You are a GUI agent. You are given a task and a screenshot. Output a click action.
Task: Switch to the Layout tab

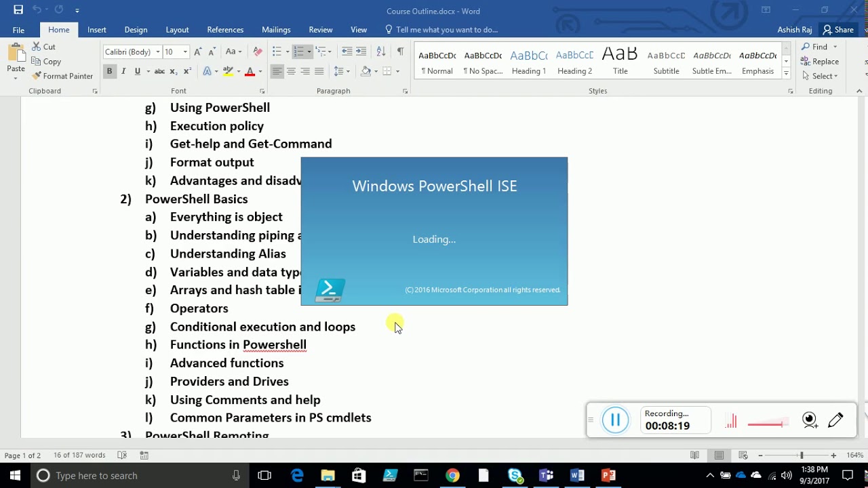(x=177, y=30)
